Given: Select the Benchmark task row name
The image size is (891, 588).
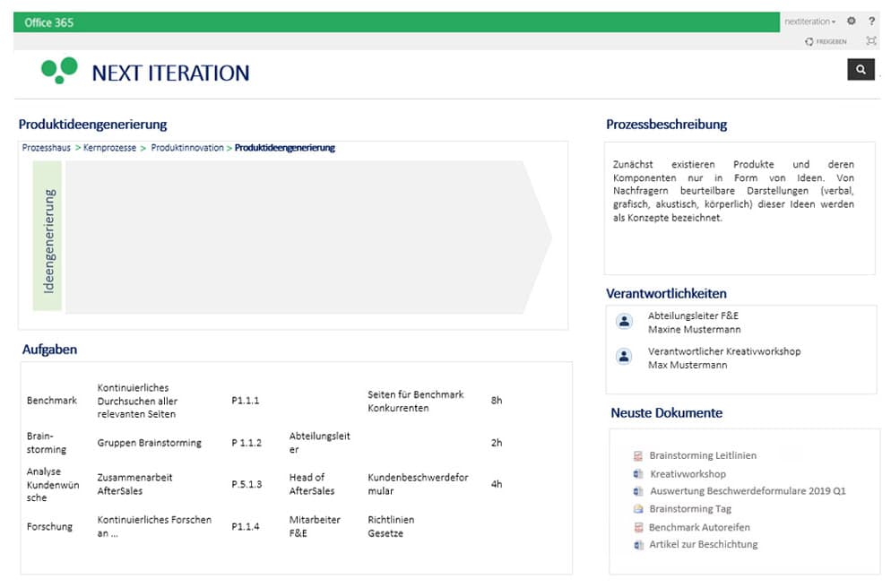Looking at the screenshot, I should (x=52, y=401).
